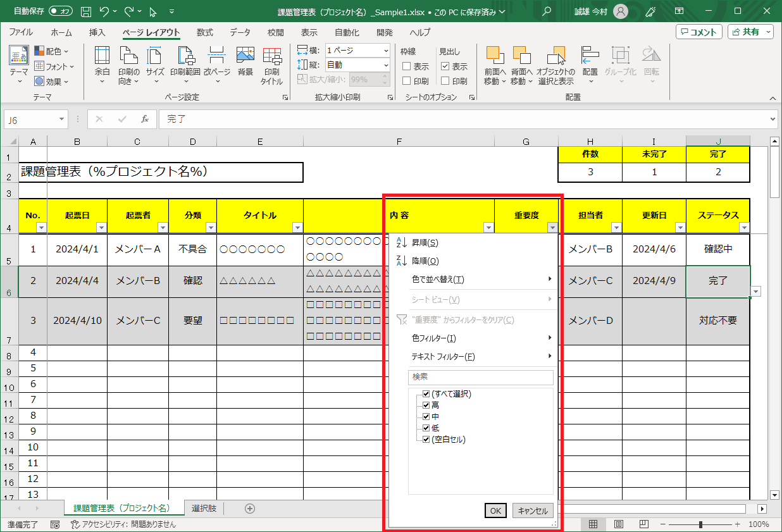Viewport: 782px width, 532px height.
Task: Enable 枠線 印刷 gridline print checkbox
Action: (407, 81)
